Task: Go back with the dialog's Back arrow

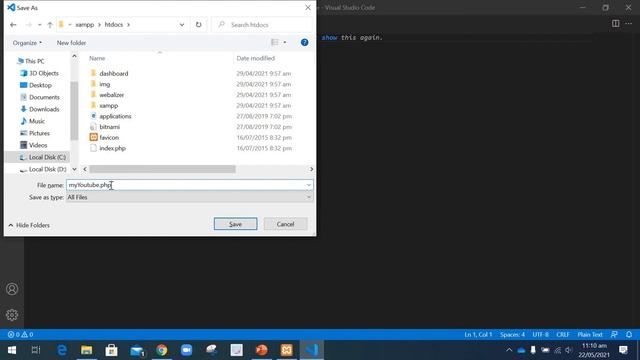Action: click(x=13, y=24)
